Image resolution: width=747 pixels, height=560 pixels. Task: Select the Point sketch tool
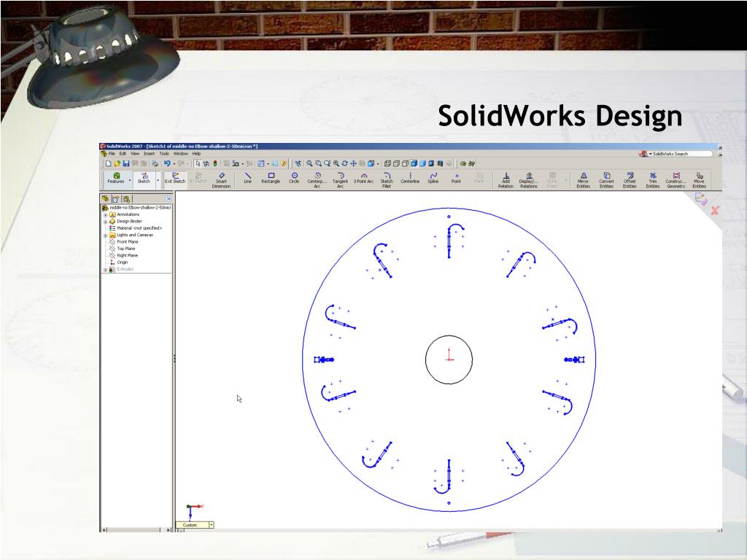click(x=456, y=178)
